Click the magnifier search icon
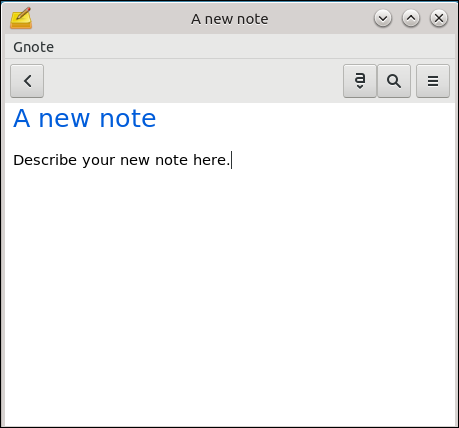459x428 pixels. click(394, 81)
